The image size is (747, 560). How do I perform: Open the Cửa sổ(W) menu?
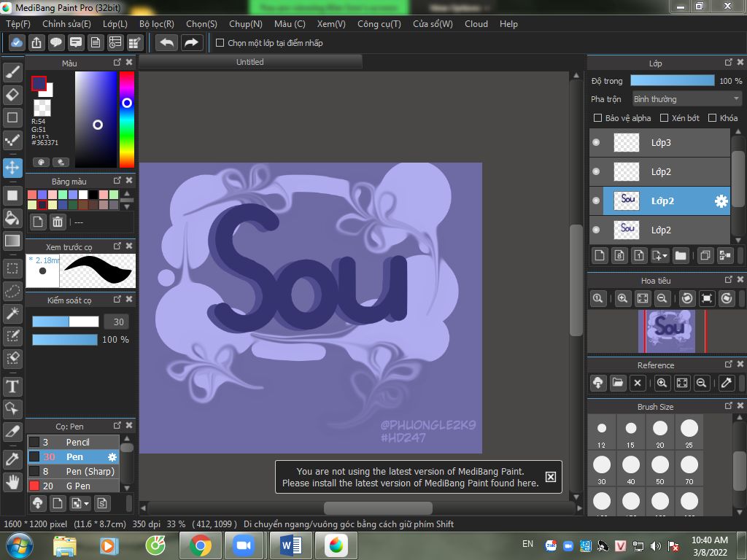(x=433, y=24)
